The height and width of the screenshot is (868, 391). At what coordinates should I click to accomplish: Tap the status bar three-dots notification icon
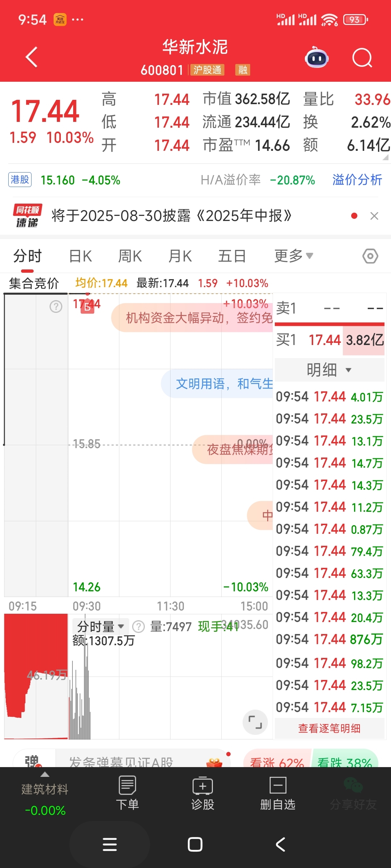coord(77,20)
